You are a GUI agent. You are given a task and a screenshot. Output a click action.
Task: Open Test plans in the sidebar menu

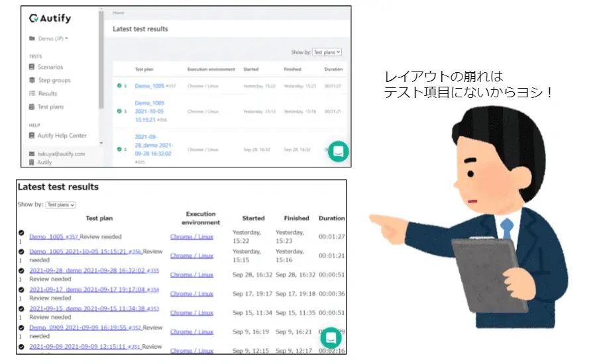click(50, 107)
